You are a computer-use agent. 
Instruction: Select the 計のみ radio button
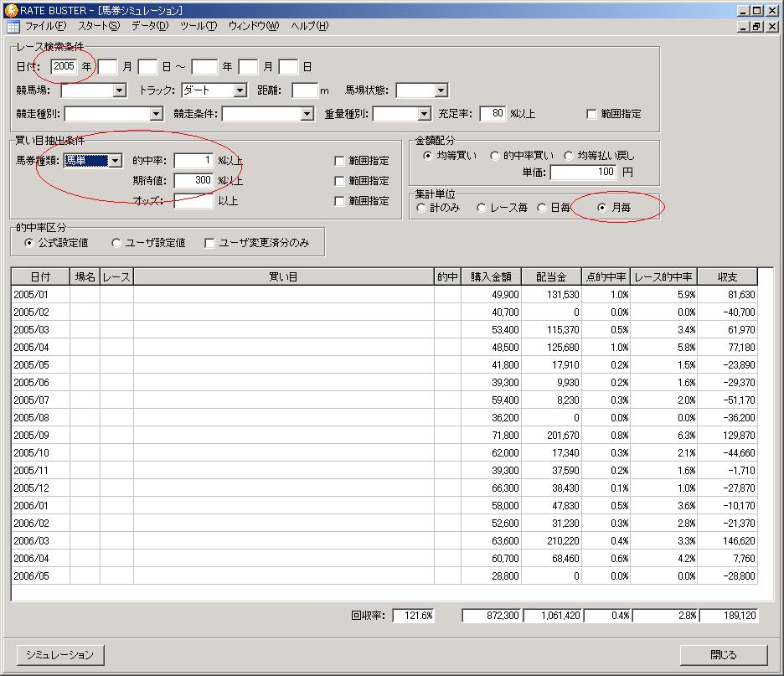tap(420, 208)
